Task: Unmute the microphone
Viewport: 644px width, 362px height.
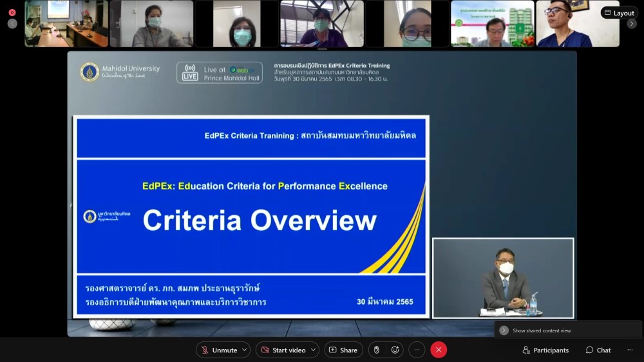Action: point(219,350)
